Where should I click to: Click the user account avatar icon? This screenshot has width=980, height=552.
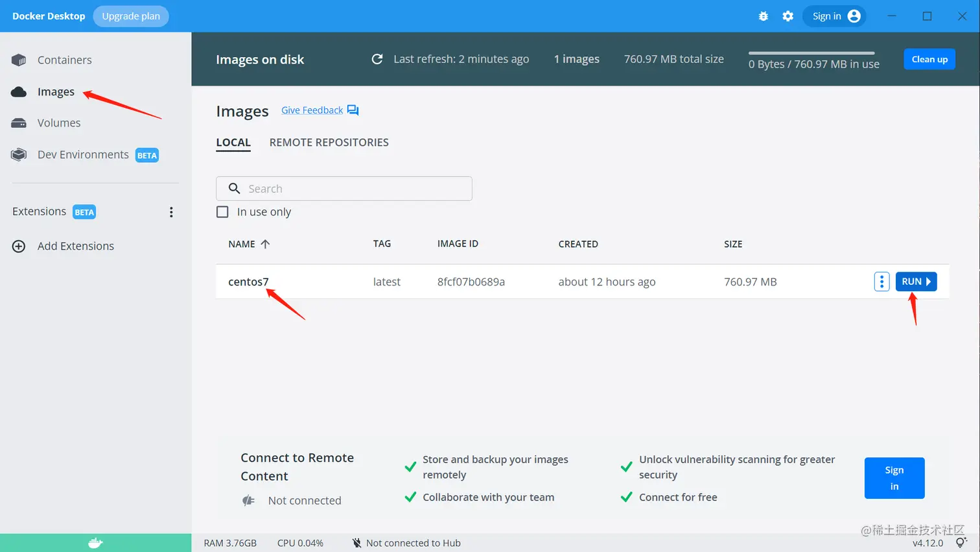click(x=854, y=16)
